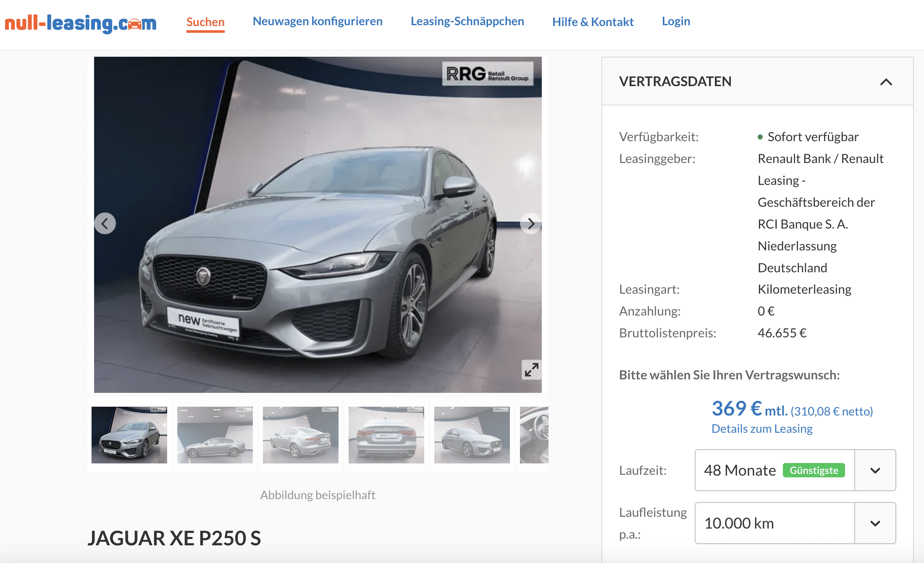Open Neuwagen konfigurieren menu item

coord(318,21)
